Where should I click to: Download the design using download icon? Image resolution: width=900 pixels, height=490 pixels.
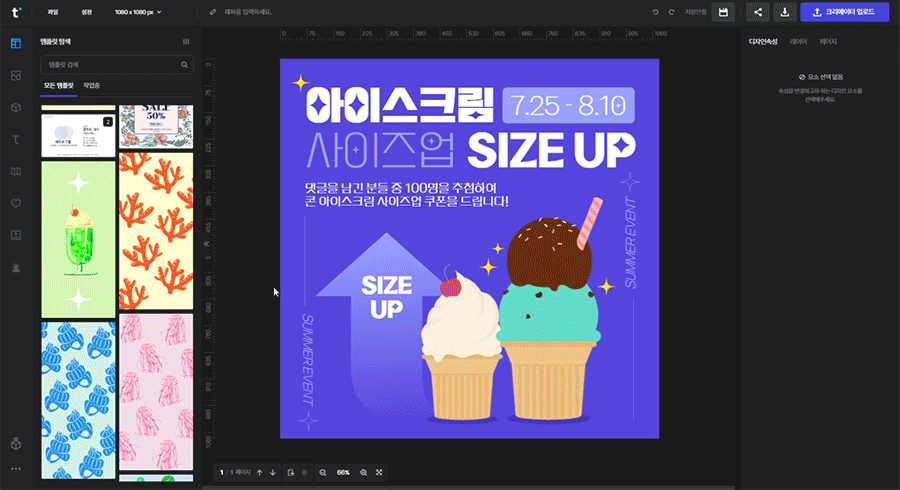(785, 12)
